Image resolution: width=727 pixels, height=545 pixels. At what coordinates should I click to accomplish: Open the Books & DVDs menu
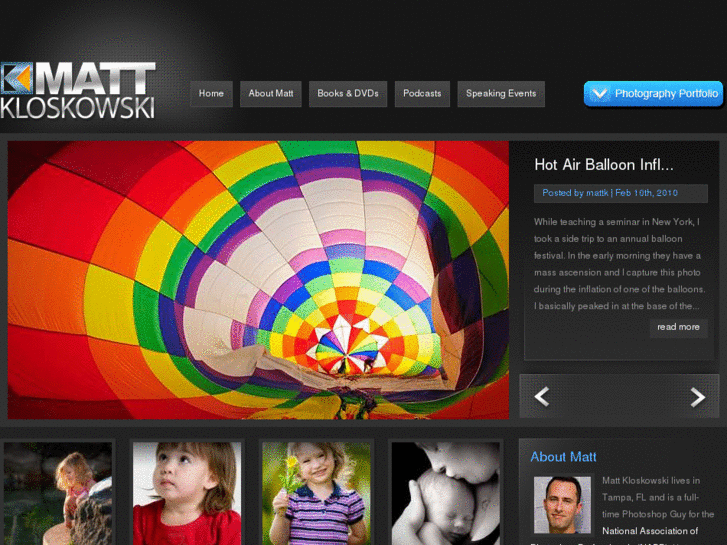348,94
